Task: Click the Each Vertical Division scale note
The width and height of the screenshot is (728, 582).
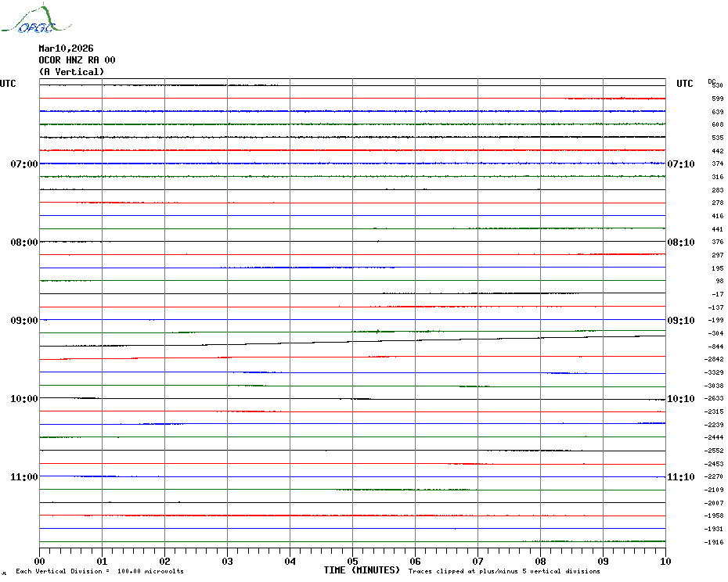Action: click(x=99, y=572)
